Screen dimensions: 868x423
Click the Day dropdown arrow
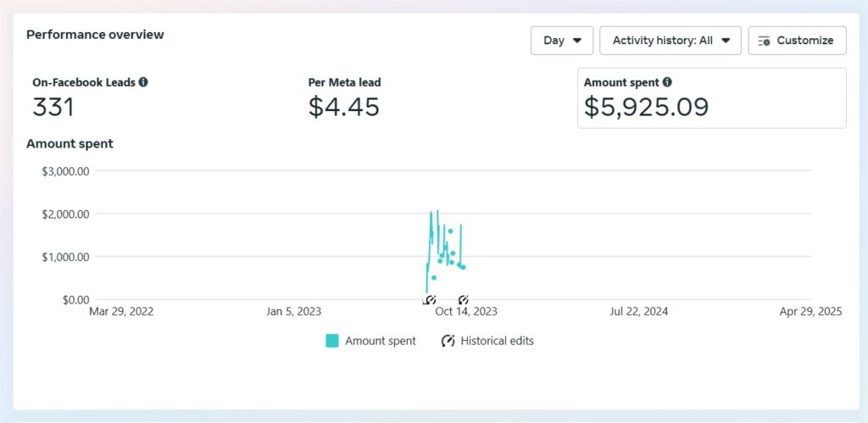click(x=576, y=41)
